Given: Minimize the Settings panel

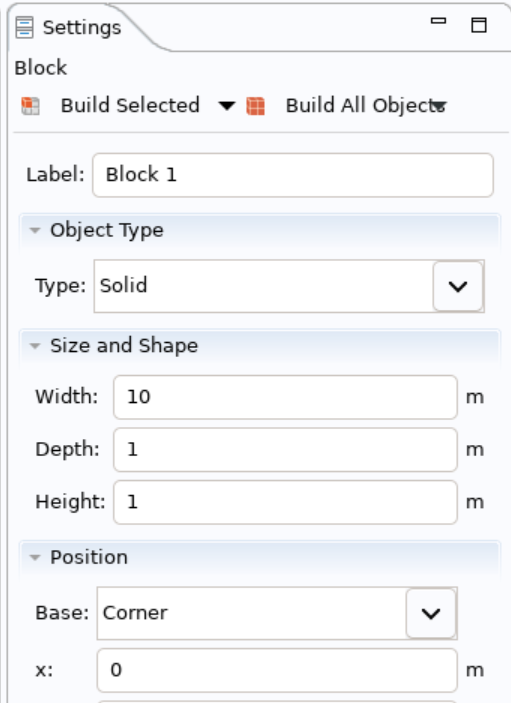Looking at the screenshot, I should click(x=438, y=21).
